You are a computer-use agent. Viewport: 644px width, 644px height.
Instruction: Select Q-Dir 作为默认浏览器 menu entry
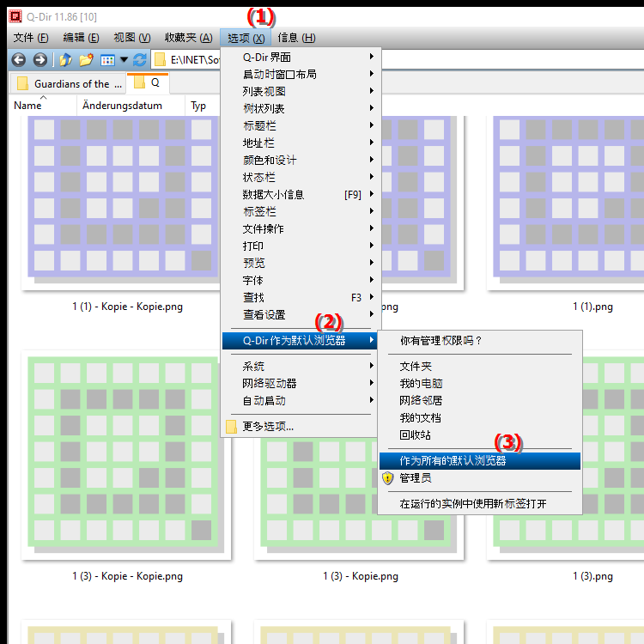[300, 341]
